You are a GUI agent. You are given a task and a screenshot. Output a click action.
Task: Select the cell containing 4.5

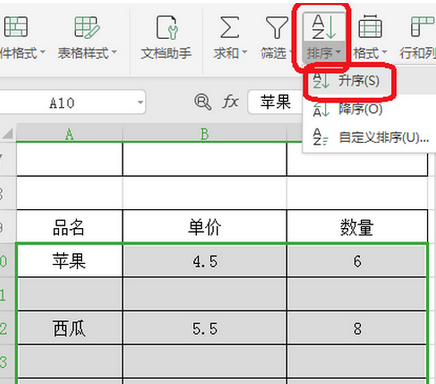tap(205, 260)
